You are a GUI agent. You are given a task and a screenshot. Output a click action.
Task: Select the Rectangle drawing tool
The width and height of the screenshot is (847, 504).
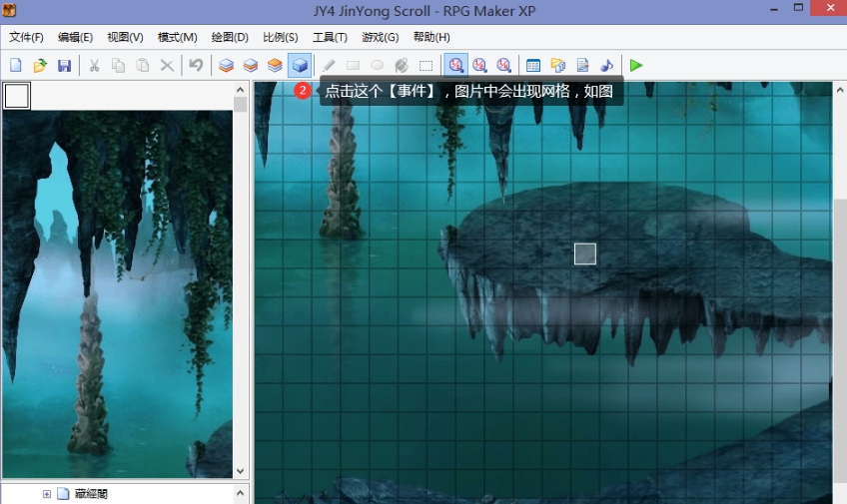tap(353, 65)
